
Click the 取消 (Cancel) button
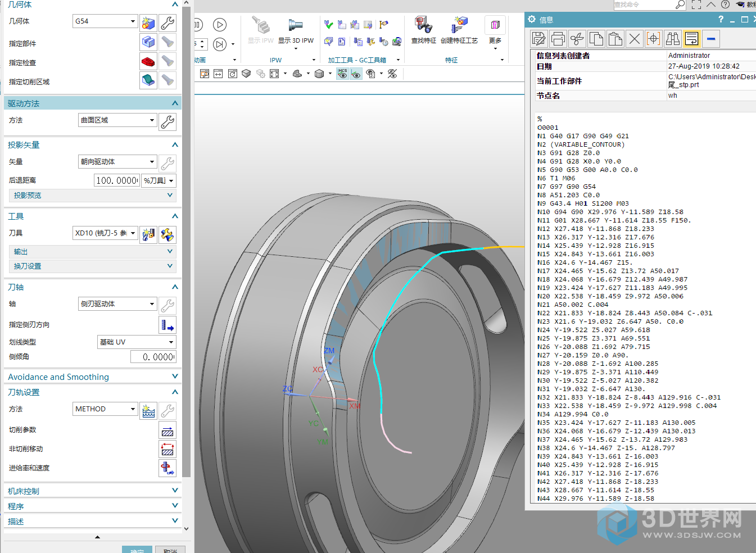(x=170, y=550)
